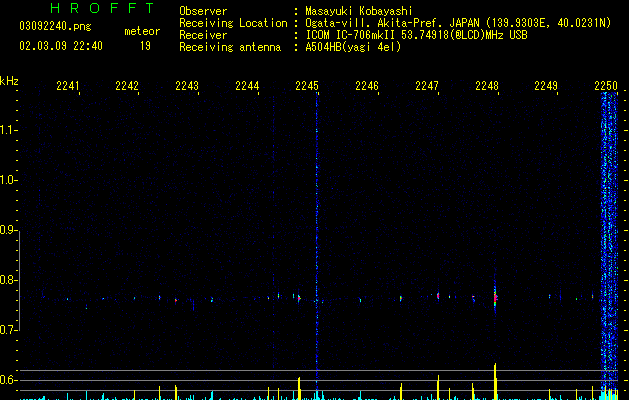
Task: Click the tallest yellow intensity peak near 2248
Action: tap(495, 381)
